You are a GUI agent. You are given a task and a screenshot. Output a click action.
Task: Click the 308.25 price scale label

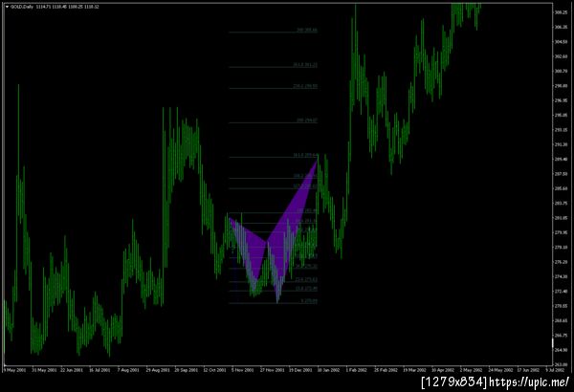click(x=561, y=12)
